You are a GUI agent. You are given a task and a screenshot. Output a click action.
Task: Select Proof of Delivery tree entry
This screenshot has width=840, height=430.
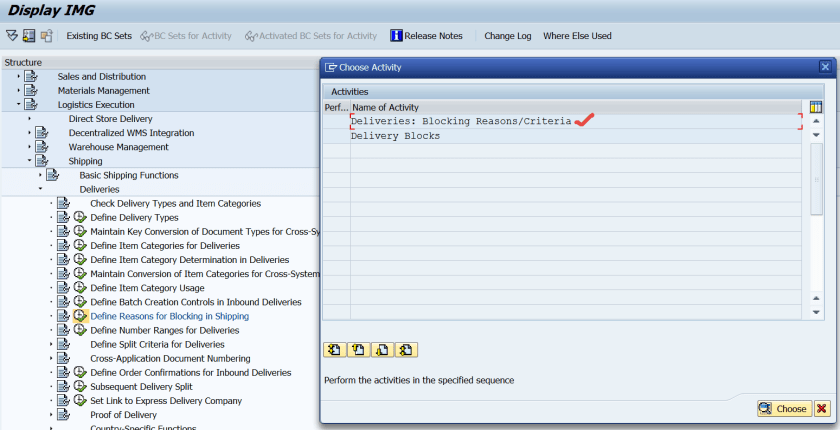123,414
